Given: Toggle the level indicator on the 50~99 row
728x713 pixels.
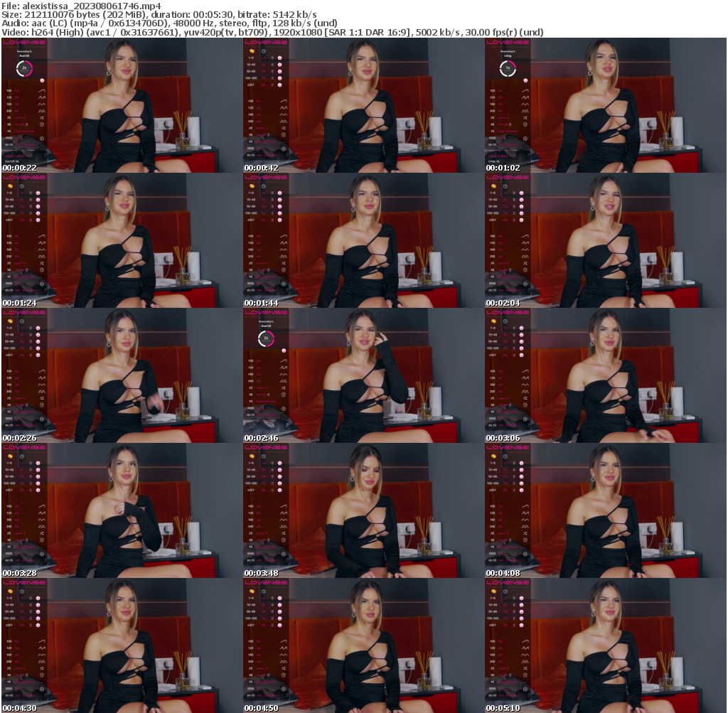Looking at the screenshot, I should 272,207.
